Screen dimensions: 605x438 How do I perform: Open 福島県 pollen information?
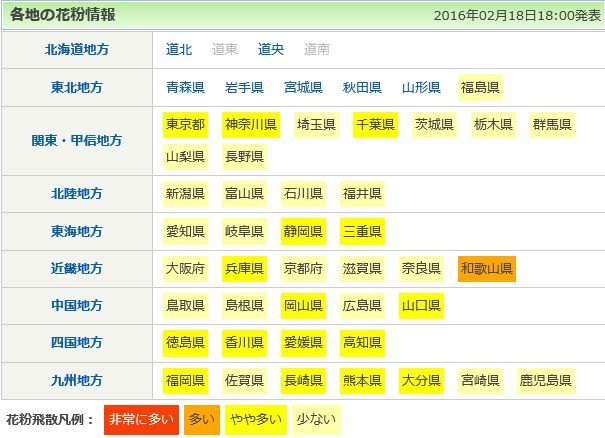(x=480, y=87)
